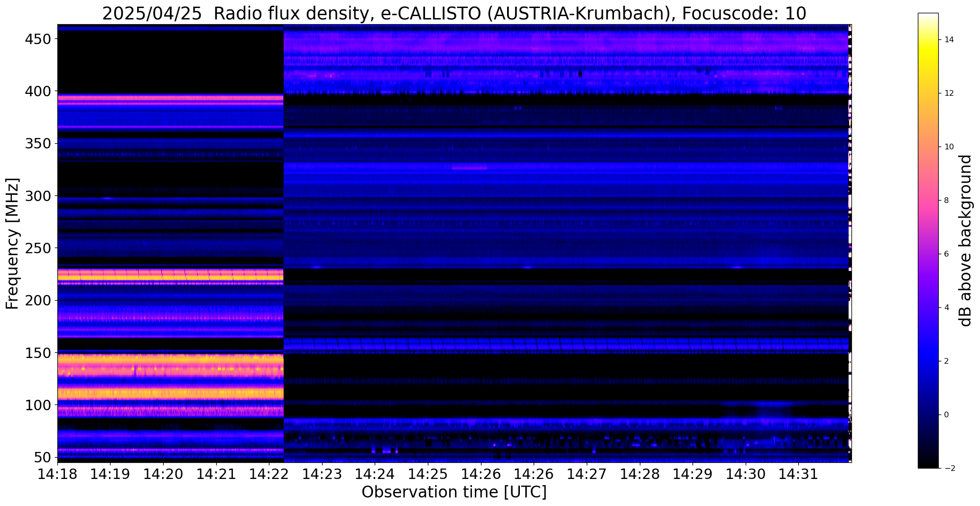Click the dB color scale bar
Screen dimensions: 980x506
[x=928, y=240]
